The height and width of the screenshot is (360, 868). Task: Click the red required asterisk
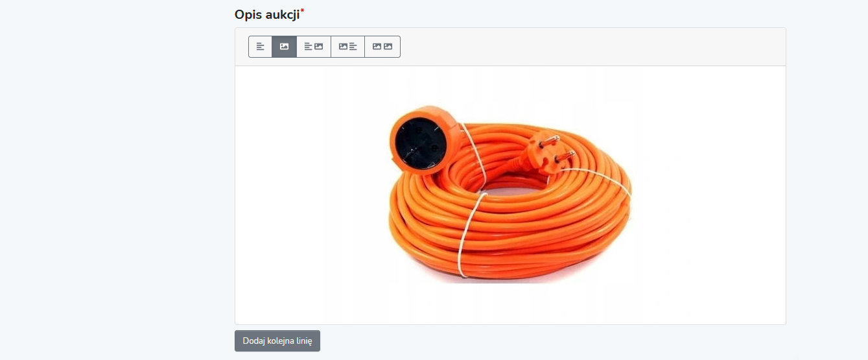302,11
